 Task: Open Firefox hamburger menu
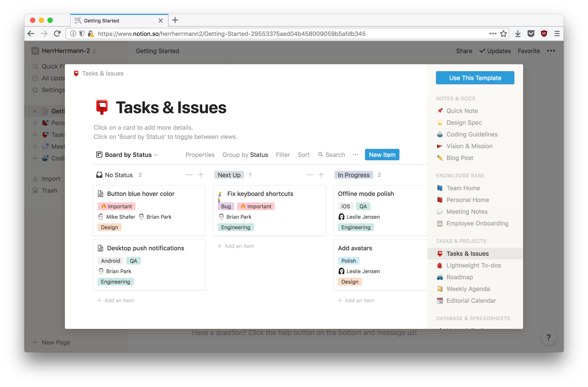[557, 34]
